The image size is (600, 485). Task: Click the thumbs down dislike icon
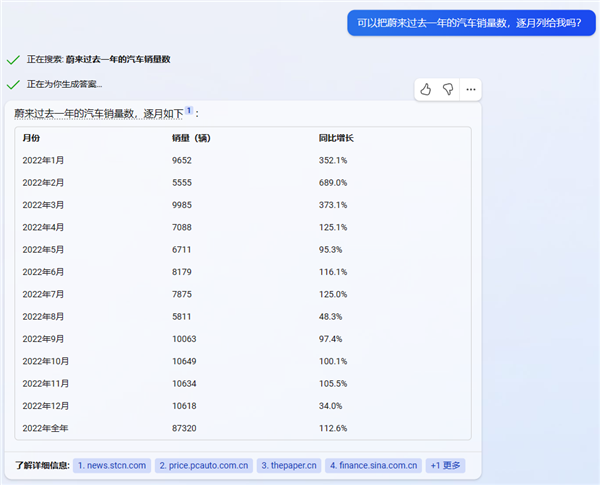[x=448, y=90]
